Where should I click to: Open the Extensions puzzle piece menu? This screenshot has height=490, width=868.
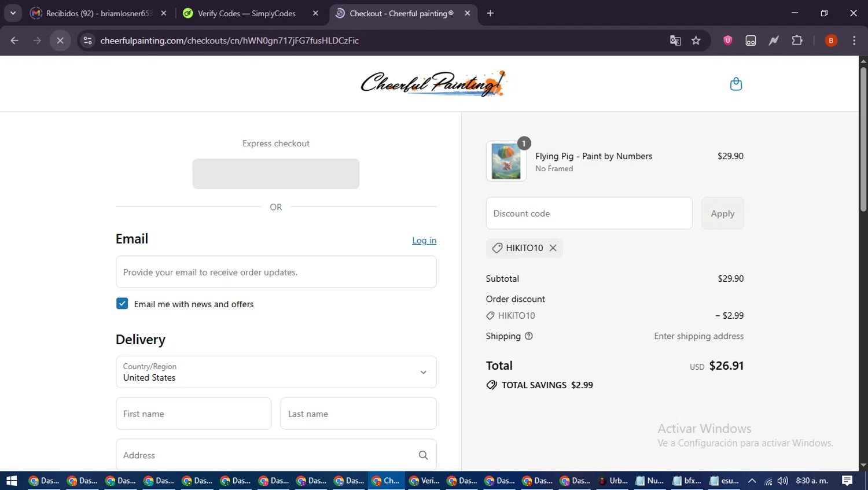797,40
